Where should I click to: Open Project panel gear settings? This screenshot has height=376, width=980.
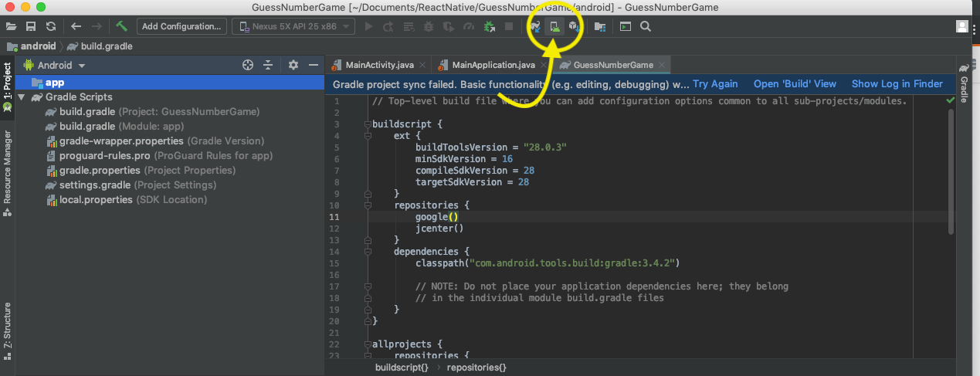[293, 66]
